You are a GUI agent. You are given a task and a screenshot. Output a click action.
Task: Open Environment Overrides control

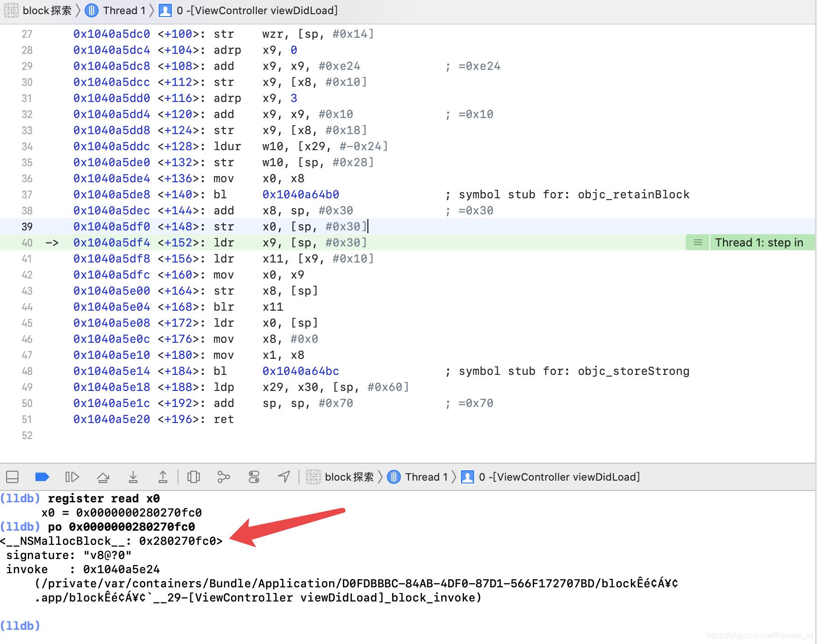(x=254, y=477)
